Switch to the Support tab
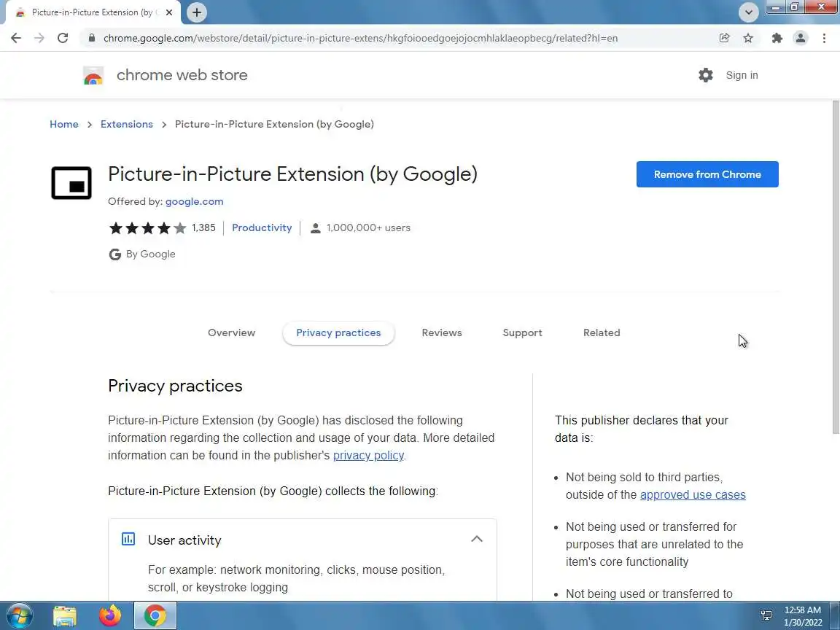The image size is (840, 630). coord(522,332)
